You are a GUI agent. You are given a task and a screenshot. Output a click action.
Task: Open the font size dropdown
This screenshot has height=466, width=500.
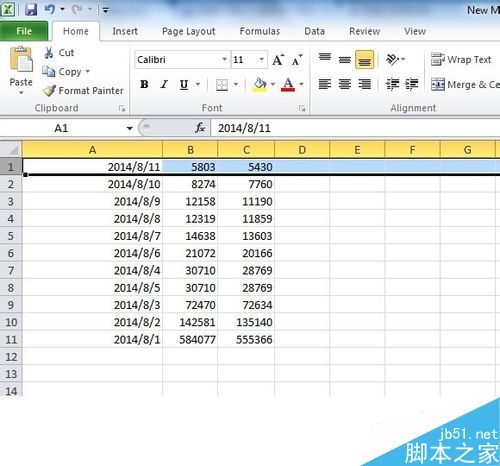pyautogui.click(x=262, y=60)
